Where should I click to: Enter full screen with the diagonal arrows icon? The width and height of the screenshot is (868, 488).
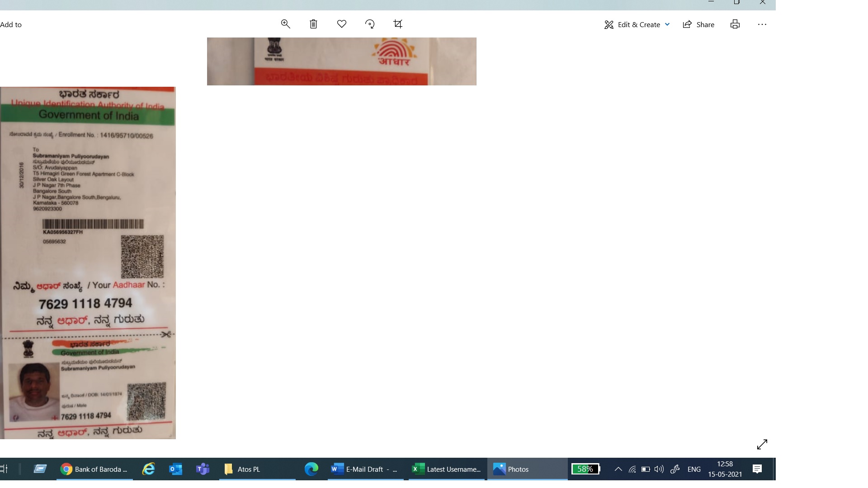coord(762,445)
